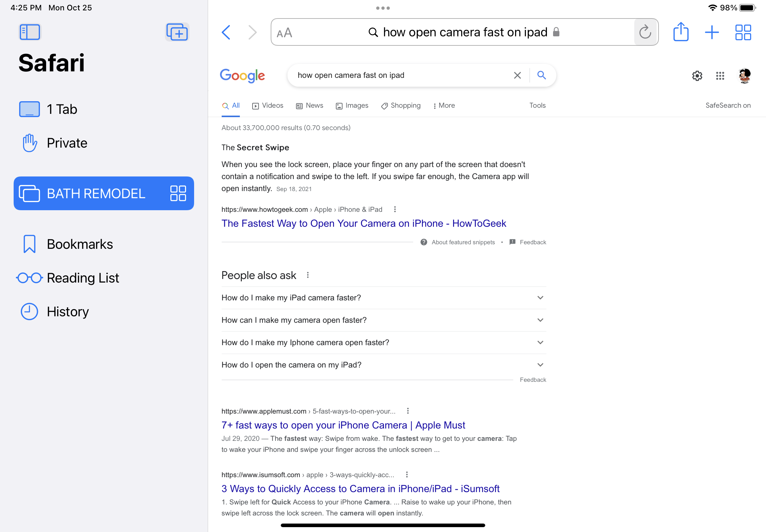The width and height of the screenshot is (766, 532).
Task: Clear the Google search box text
Action: tap(517, 75)
